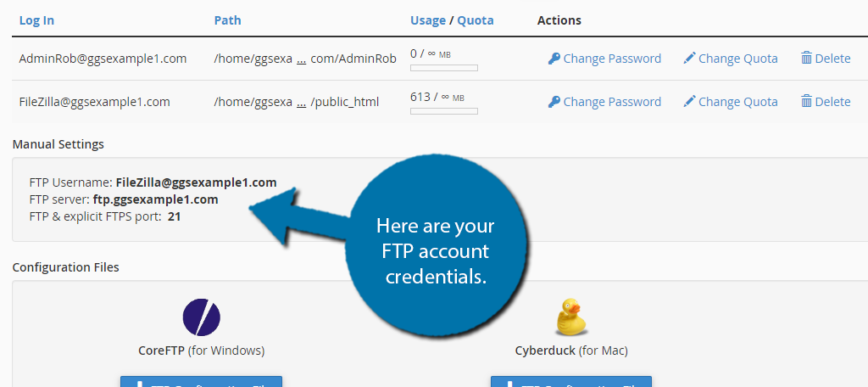
Task: Click pencil icon in the FileZilla row
Action: click(x=690, y=102)
